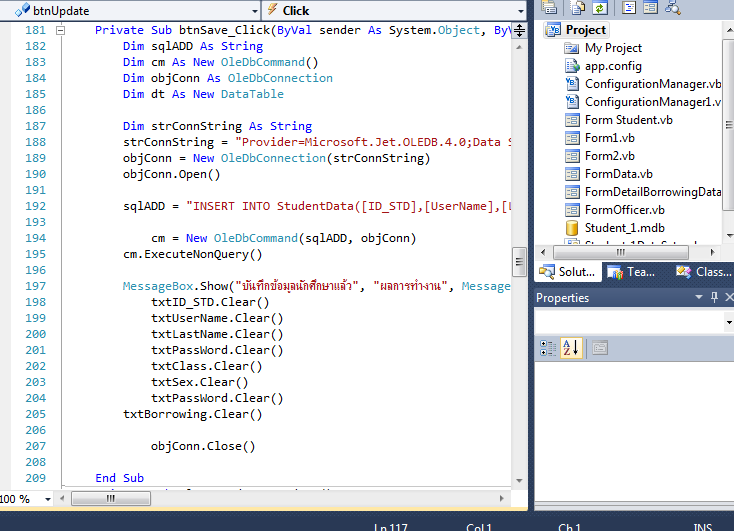Click editor scroll down arrow

pyautogui.click(x=519, y=480)
